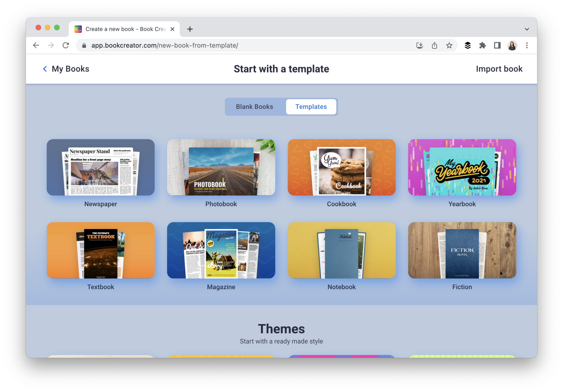
Task: Open the Fiction template
Action: pyautogui.click(x=462, y=250)
